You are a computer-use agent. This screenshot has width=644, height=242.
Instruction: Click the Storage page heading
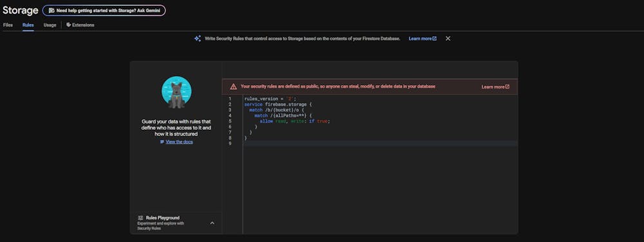coord(20,10)
